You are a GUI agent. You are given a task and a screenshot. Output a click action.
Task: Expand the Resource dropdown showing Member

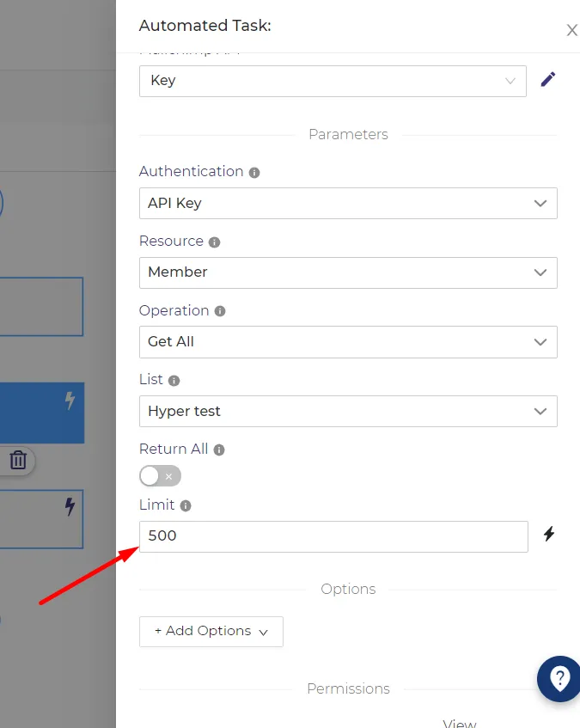(x=348, y=272)
